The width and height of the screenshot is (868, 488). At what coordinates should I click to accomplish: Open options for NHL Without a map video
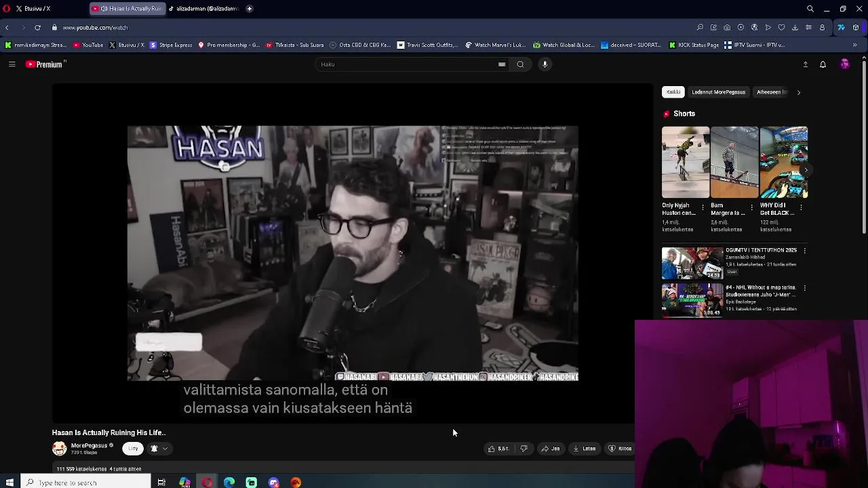(805, 288)
